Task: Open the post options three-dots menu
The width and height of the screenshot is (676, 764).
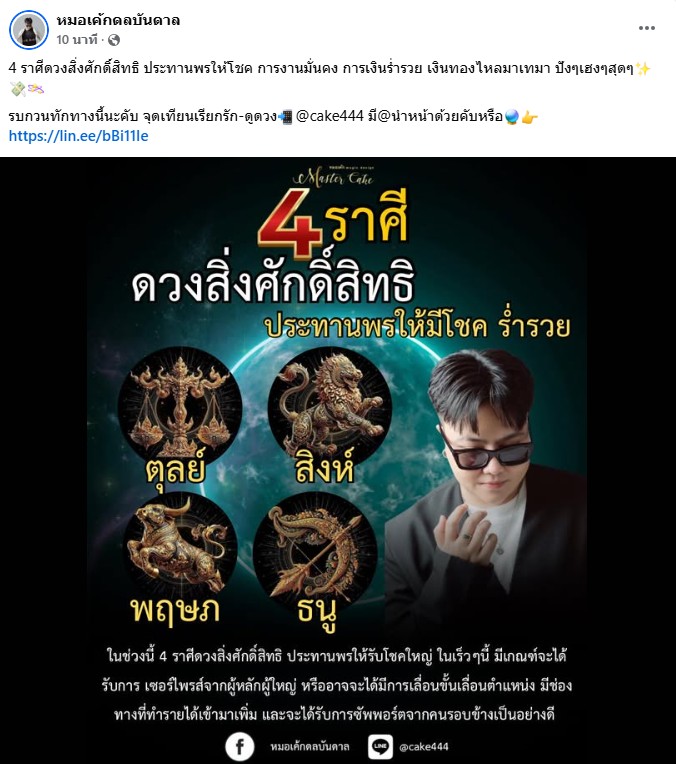Action: pos(646,28)
